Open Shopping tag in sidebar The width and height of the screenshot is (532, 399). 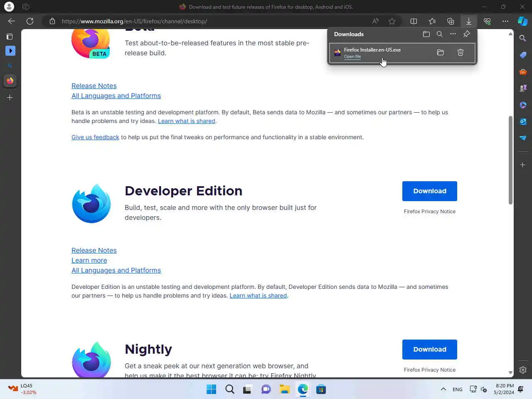523,55
